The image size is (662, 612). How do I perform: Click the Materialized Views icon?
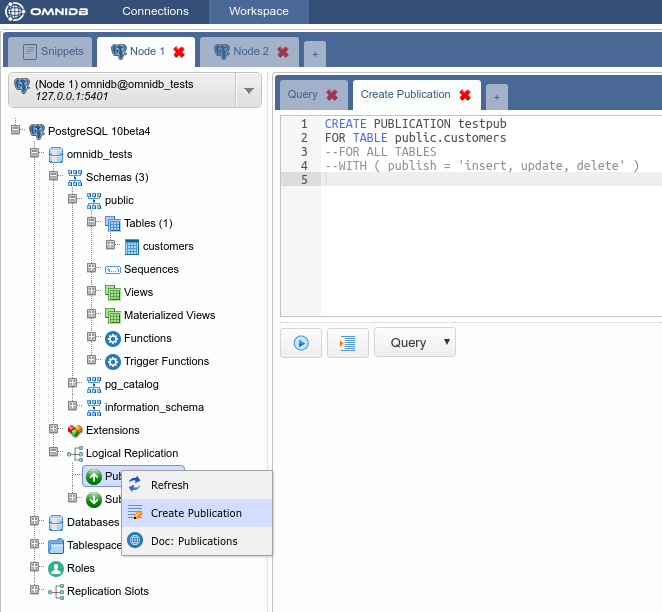113,316
